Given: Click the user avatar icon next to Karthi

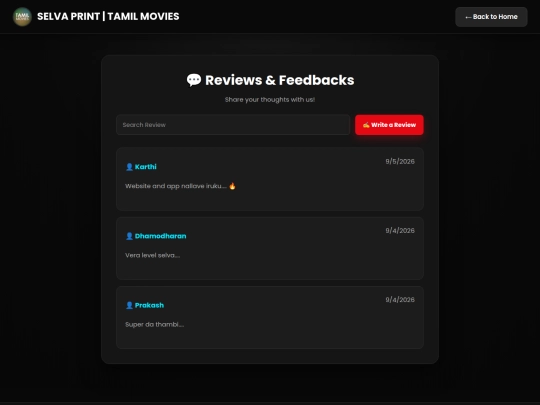Looking at the screenshot, I should (x=129, y=167).
